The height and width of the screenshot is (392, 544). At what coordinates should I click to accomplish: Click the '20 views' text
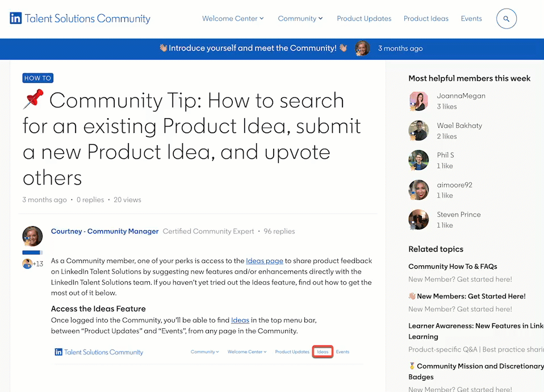pyautogui.click(x=127, y=199)
